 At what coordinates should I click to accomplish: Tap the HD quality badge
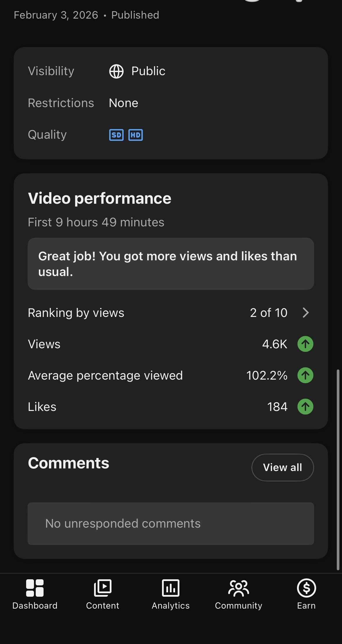[136, 135]
